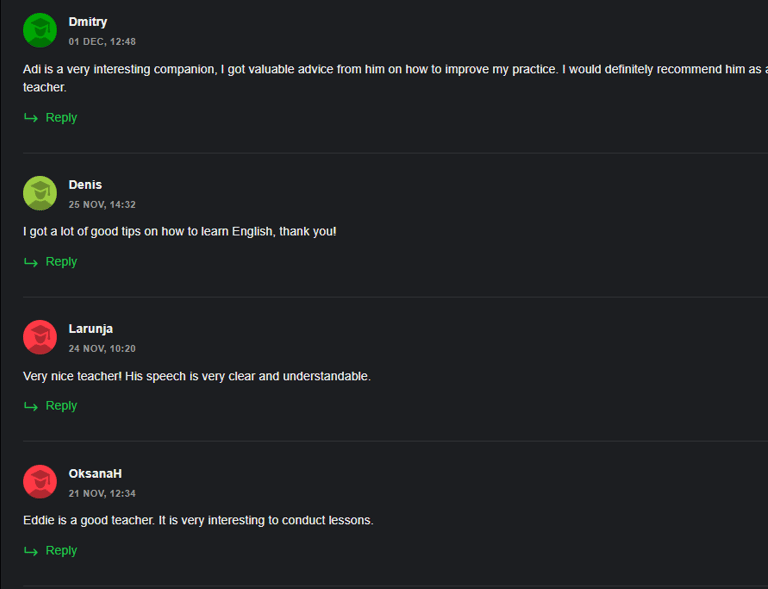Reply to OksanaH's comment about Eddie
768x589 pixels.
[61, 551]
